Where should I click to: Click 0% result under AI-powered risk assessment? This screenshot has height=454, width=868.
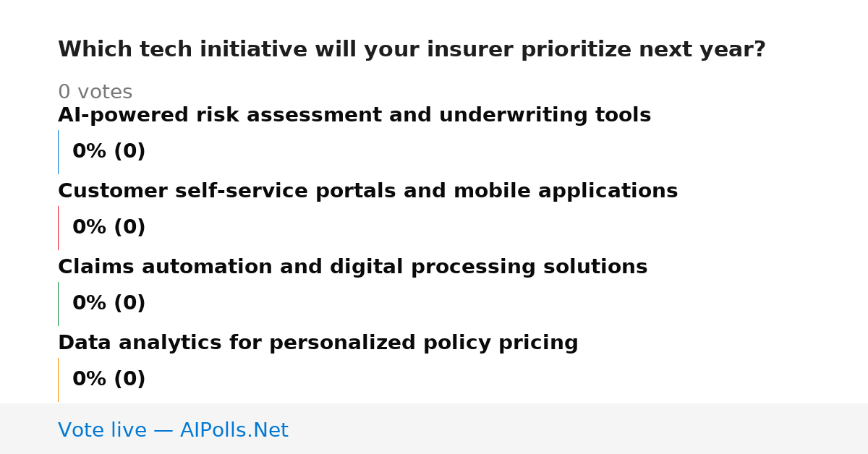(90, 152)
